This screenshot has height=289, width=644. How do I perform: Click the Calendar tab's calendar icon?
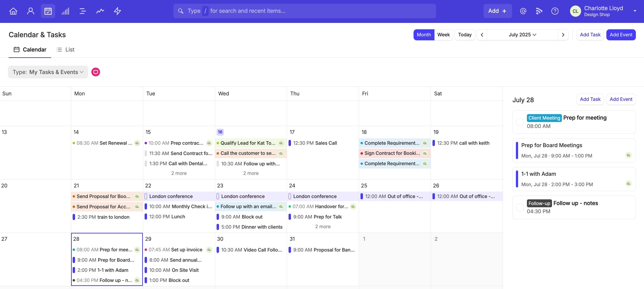tap(17, 50)
